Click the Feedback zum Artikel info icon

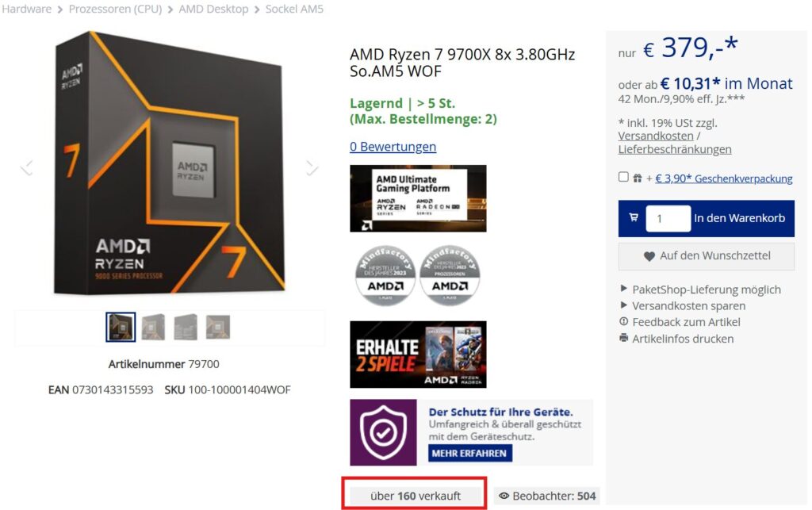click(x=623, y=321)
